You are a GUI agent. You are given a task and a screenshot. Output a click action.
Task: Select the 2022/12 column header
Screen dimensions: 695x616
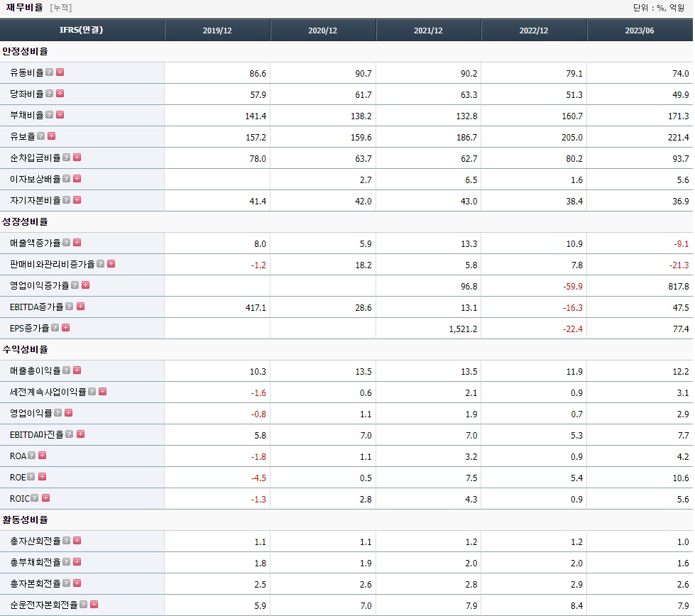tap(534, 30)
